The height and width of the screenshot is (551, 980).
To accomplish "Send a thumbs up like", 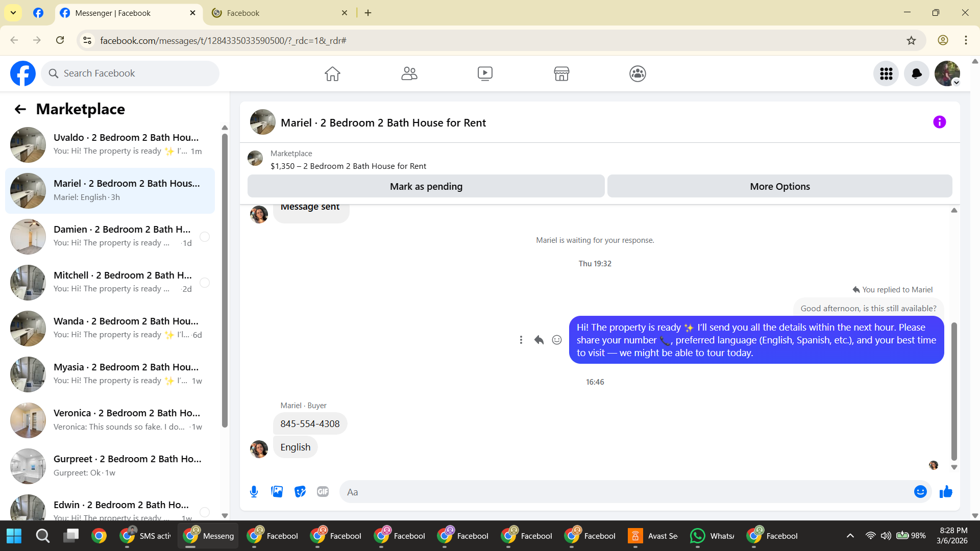I will tap(946, 492).
